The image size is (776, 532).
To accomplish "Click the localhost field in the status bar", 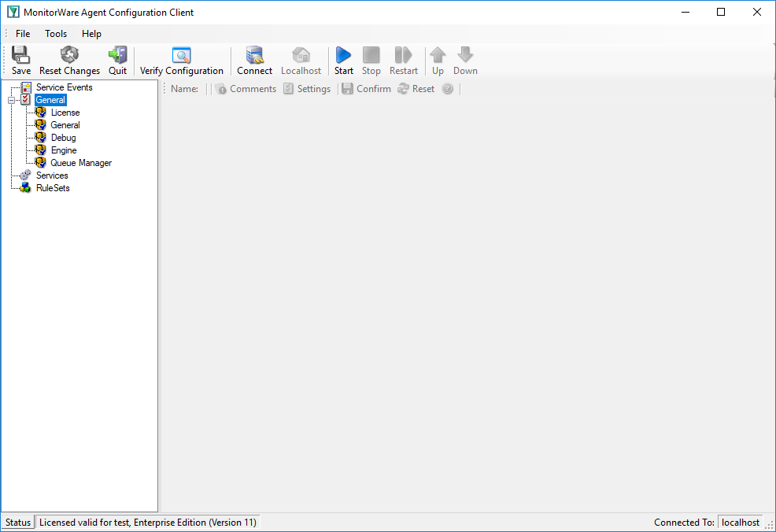I will tap(741, 523).
